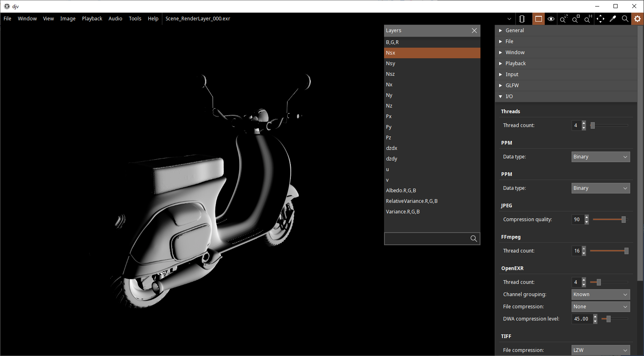Viewport: 644px width, 356px height.
Task: Select the zoom center magnifier icon
Action: (x=576, y=19)
